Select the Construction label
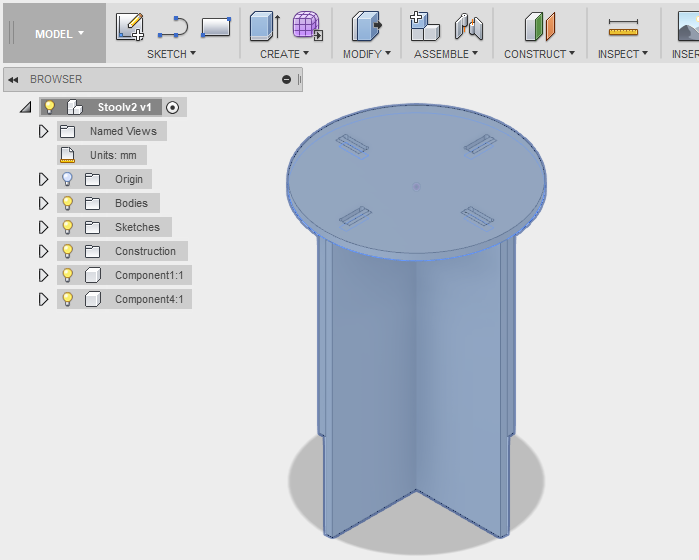Viewport: 699px width, 560px height. [x=145, y=251]
